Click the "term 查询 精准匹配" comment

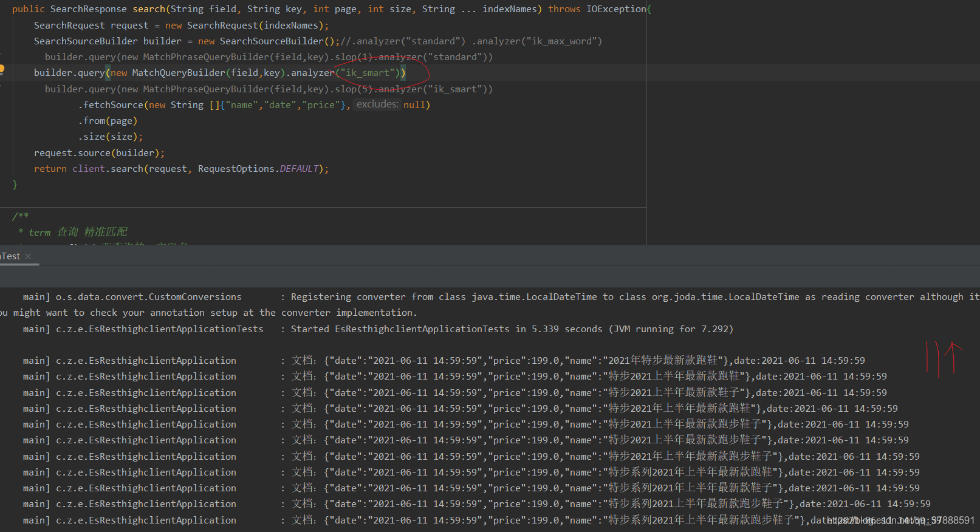tap(78, 232)
